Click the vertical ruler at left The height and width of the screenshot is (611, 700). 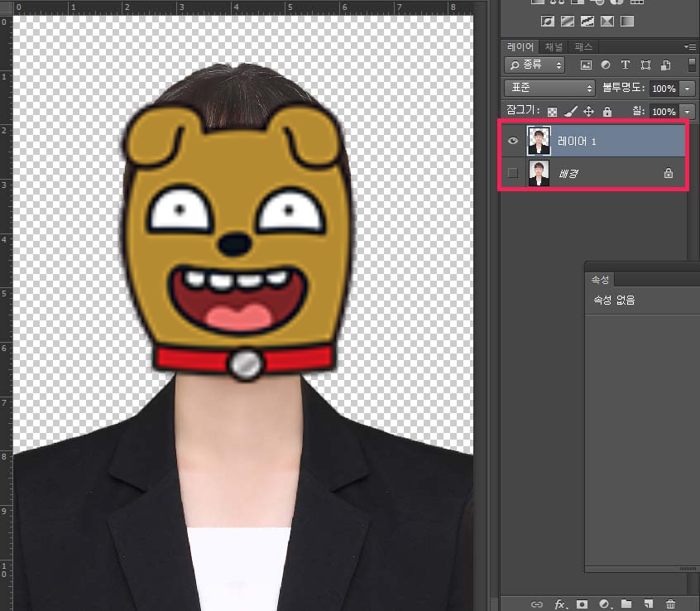click(6, 313)
